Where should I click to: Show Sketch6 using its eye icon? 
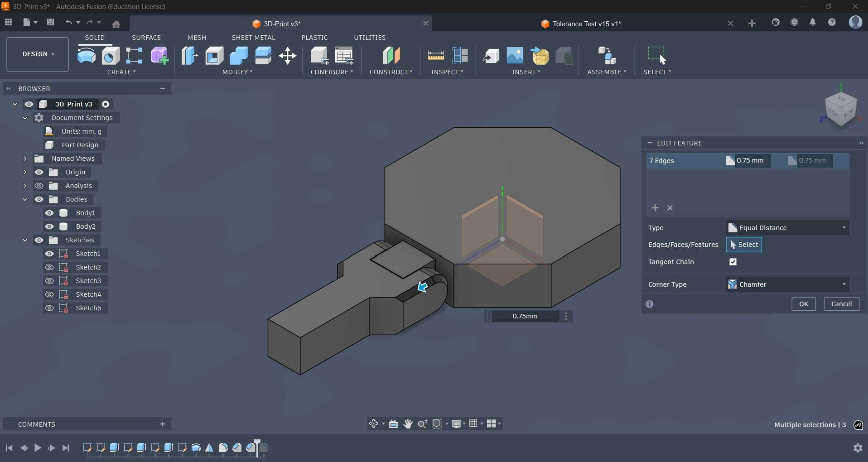pyautogui.click(x=49, y=308)
